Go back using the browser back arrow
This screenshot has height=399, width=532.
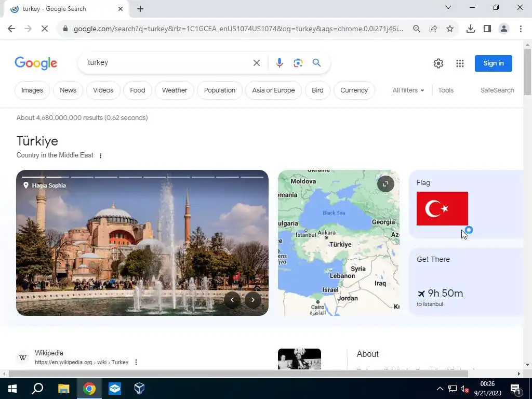pyautogui.click(x=11, y=29)
